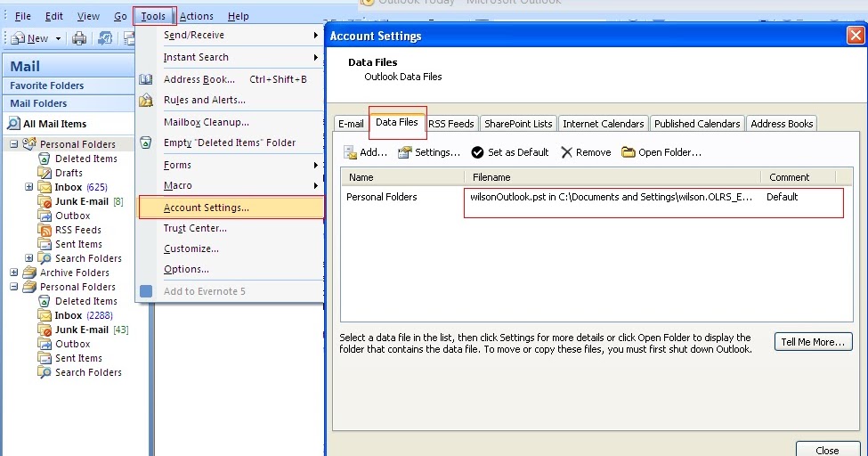
Task: Choose Trust Center... from Tools menu
Action: click(195, 228)
